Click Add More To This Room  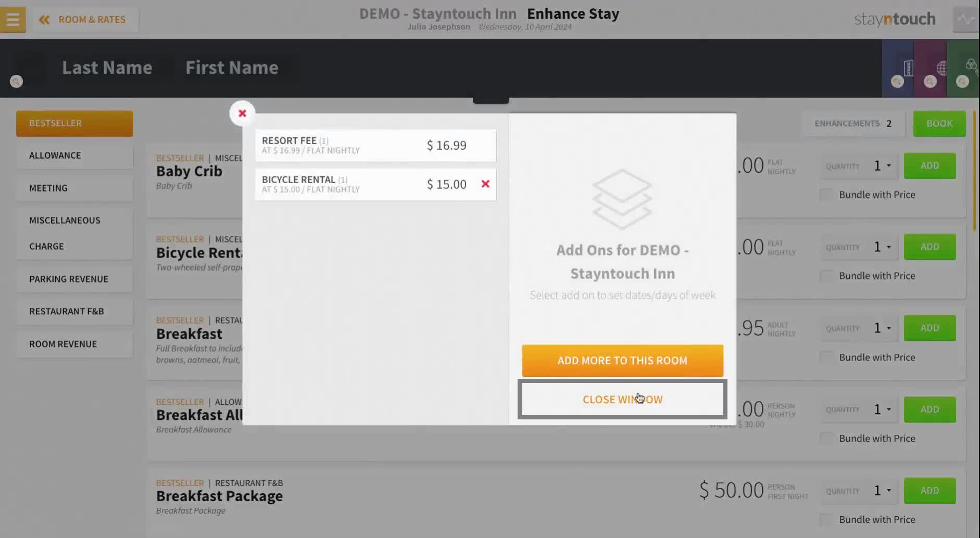pyautogui.click(x=622, y=360)
